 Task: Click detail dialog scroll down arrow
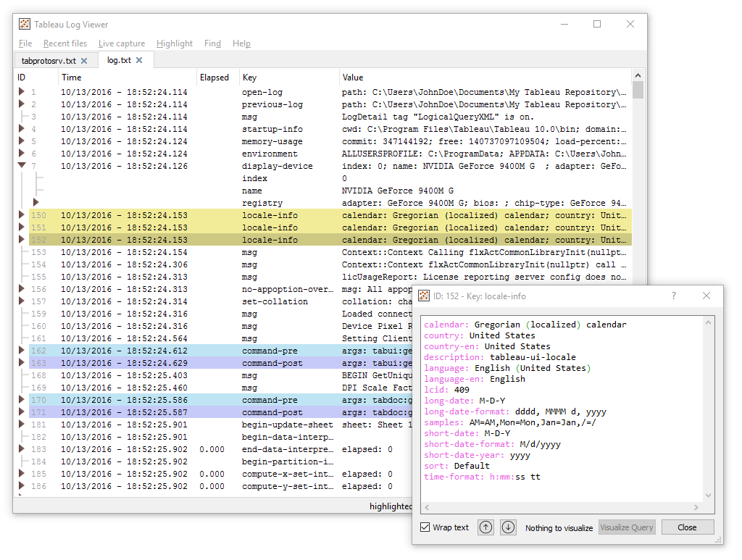pyautogui.click(x=708, y=496)
